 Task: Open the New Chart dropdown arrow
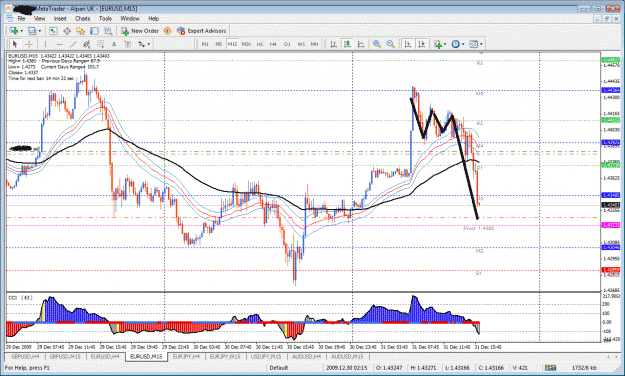click(21, 31)
